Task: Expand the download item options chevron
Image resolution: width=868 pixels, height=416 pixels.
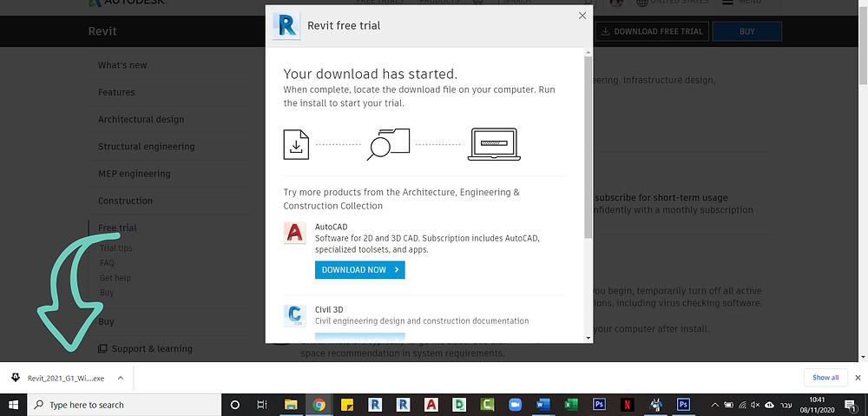Action: pyautogui.click(x=120, y=379)
